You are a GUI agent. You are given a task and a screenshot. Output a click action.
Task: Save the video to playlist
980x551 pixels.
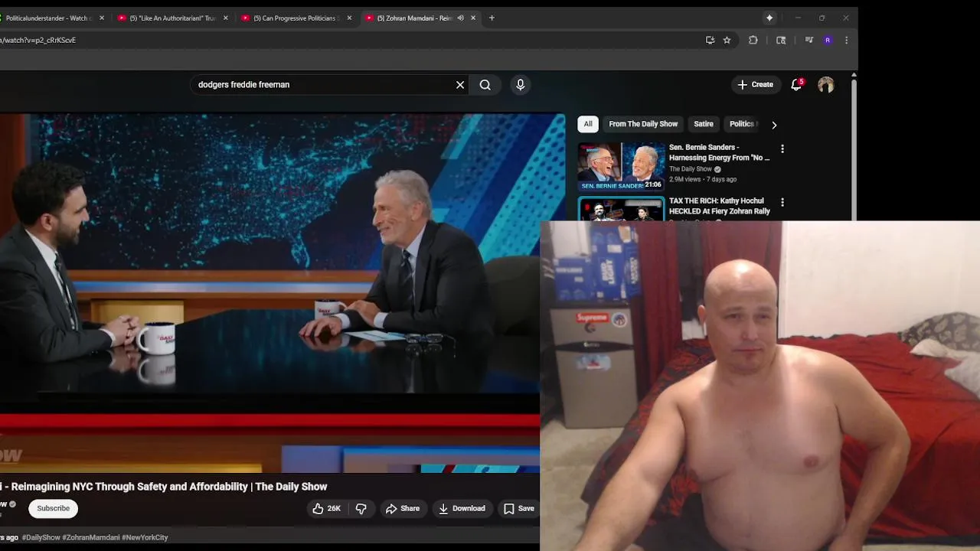[x=519, y=508]
